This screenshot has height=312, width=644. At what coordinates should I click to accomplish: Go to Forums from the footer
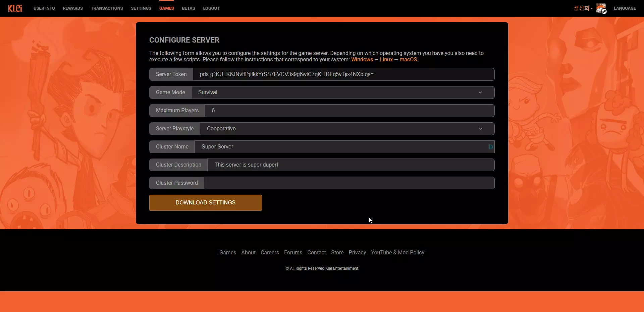[293, 253]
